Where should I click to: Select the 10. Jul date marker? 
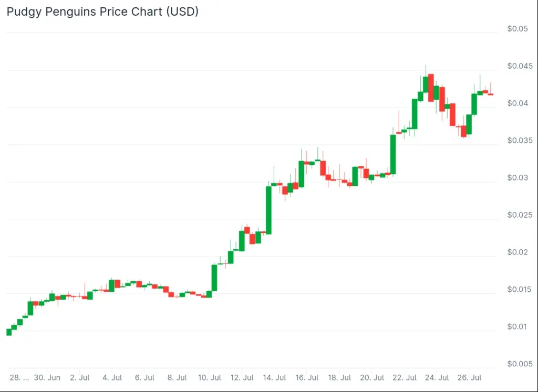pos(209,378)
